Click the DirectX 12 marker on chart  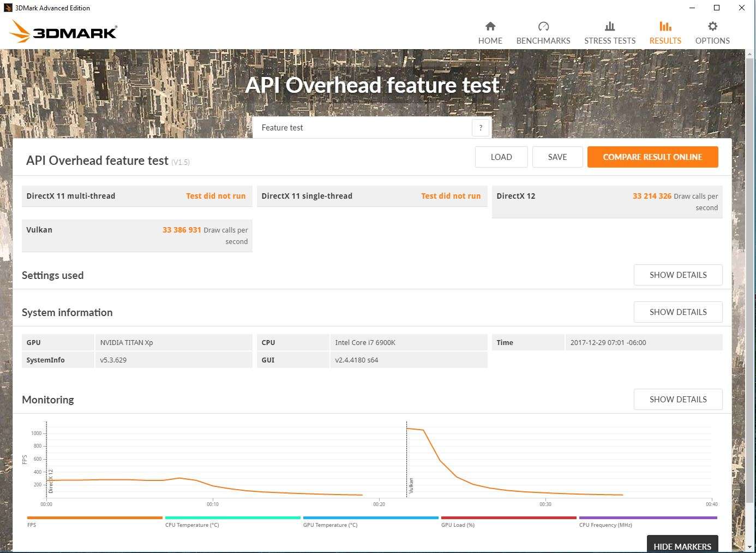[x=51, y=481]
